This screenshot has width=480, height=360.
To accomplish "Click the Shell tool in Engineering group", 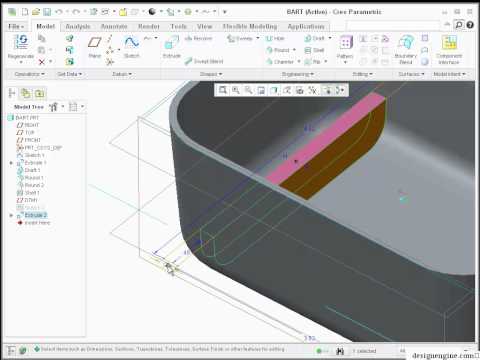I will pos(314,50).
